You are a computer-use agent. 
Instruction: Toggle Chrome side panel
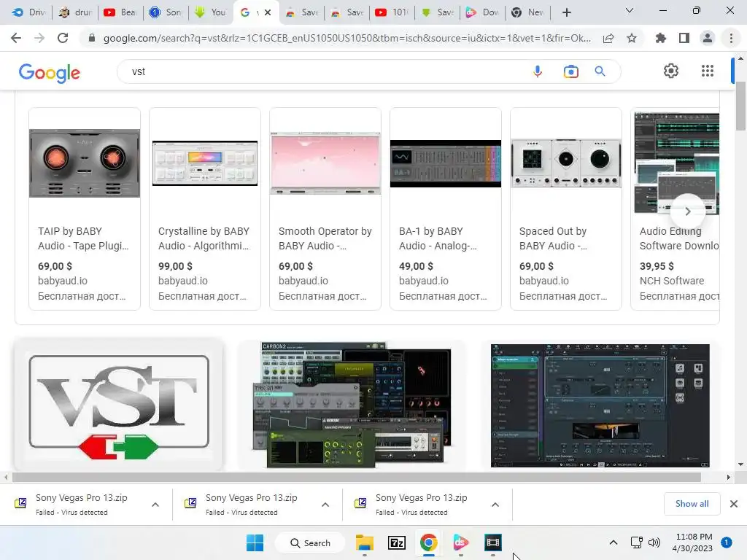[x=684, y=38]
